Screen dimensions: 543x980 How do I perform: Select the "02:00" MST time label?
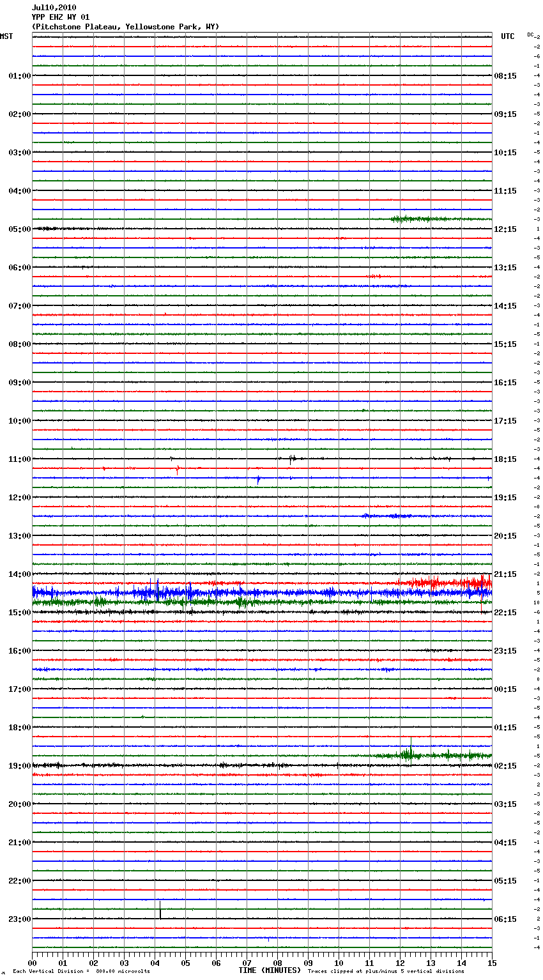[x=19, y=114]
